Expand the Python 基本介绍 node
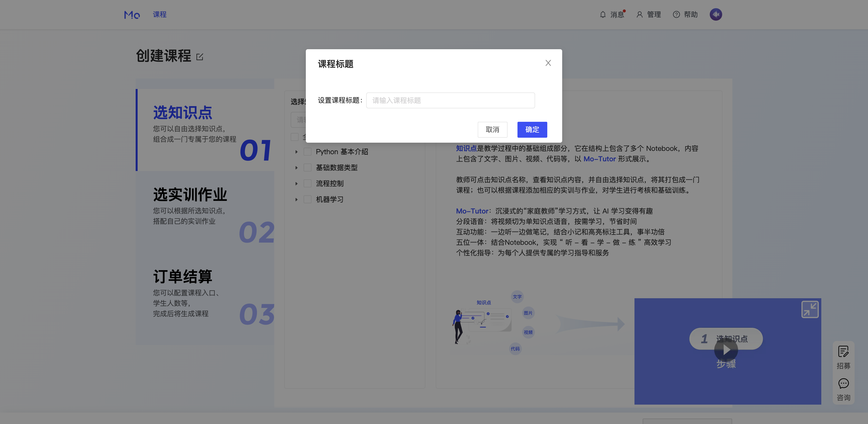Viewport: 868px width, 424px height. 296,152
